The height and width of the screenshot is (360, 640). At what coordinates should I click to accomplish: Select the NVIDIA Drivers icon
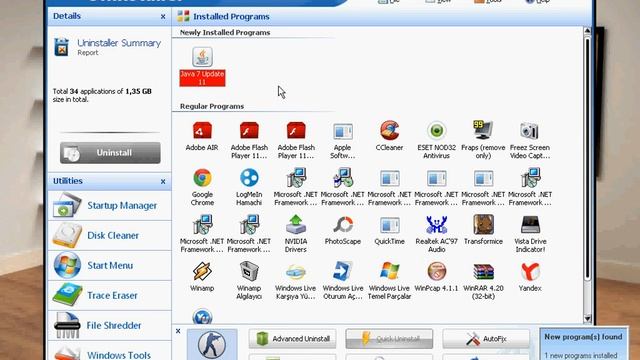tap(296, 234)
